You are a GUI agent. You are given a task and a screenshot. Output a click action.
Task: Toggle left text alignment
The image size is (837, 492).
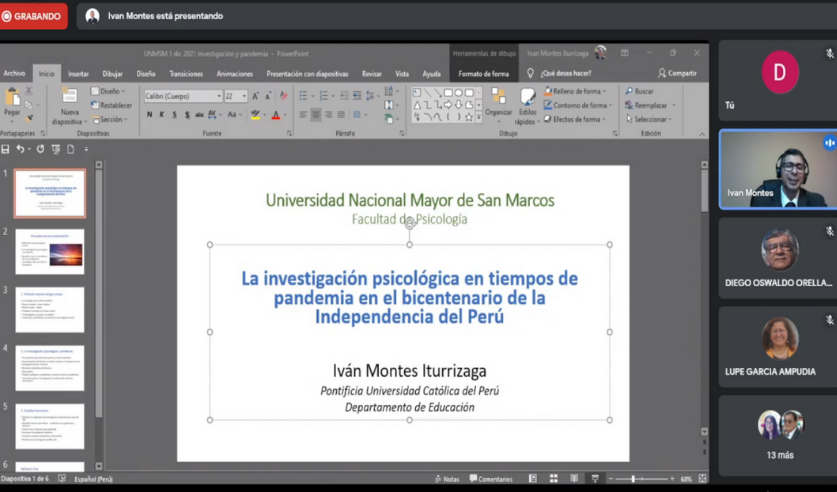(303, 115)
